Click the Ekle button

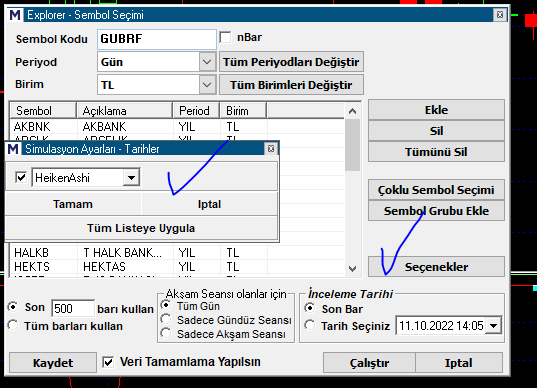[436, 110]
